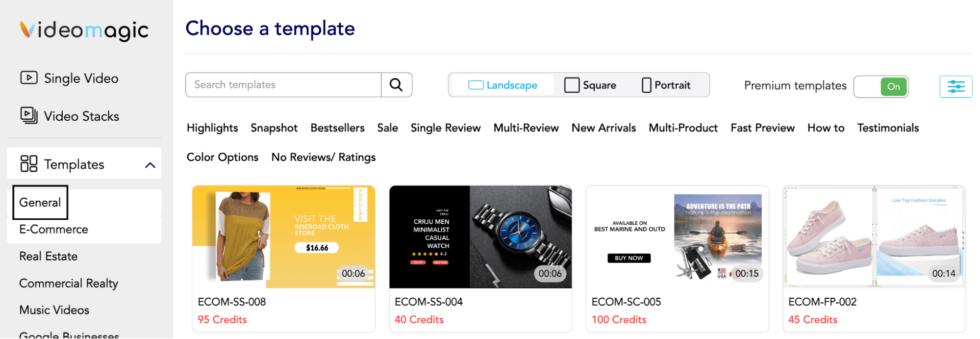Click the Search templates input field
This screenshot has height=339, width=980.
click(x=283, y=85)
